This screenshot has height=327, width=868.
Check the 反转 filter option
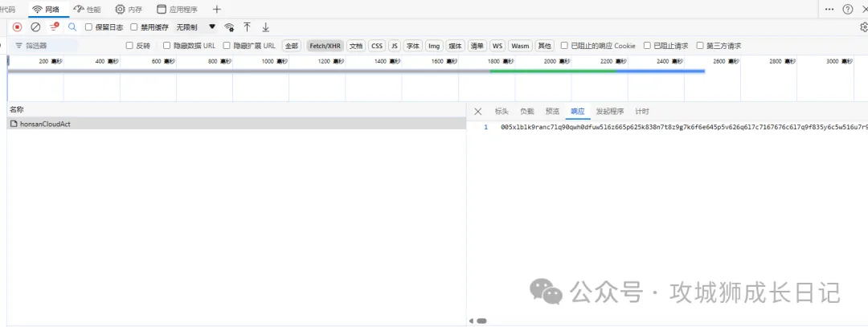129,46
